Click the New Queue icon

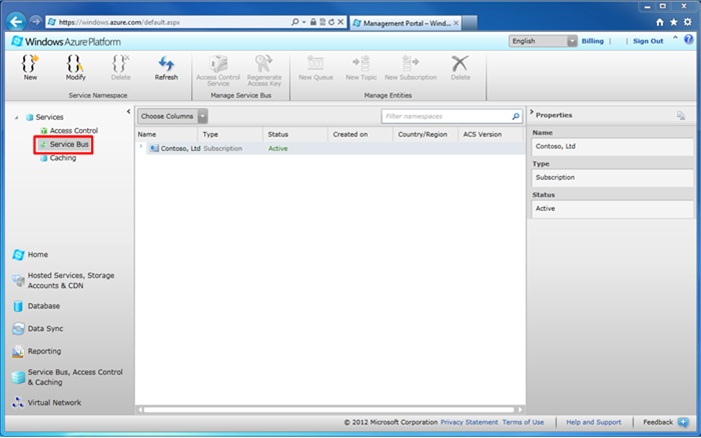click(x=318, y=66)
